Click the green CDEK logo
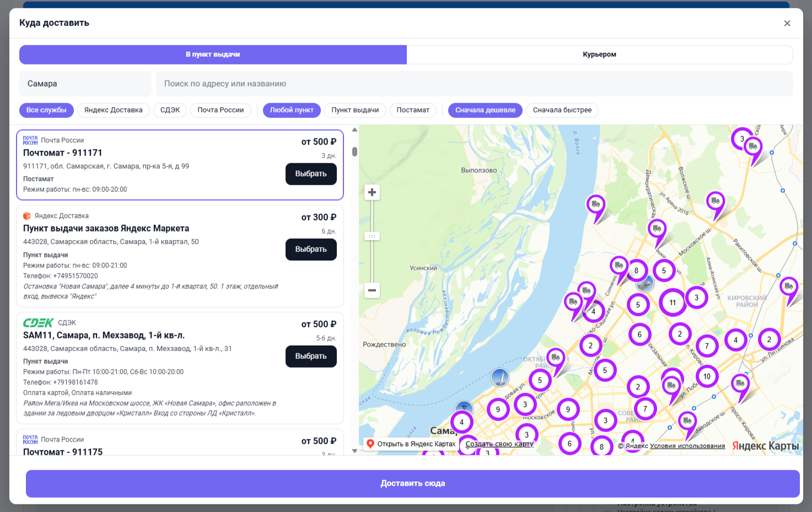812x512 pixels. [x=38, y=323]
